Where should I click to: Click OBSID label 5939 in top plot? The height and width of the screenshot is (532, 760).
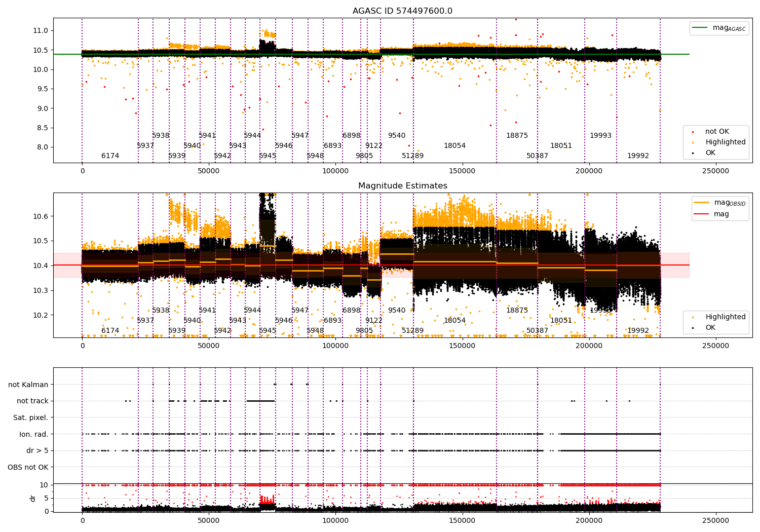pos(177,156)
